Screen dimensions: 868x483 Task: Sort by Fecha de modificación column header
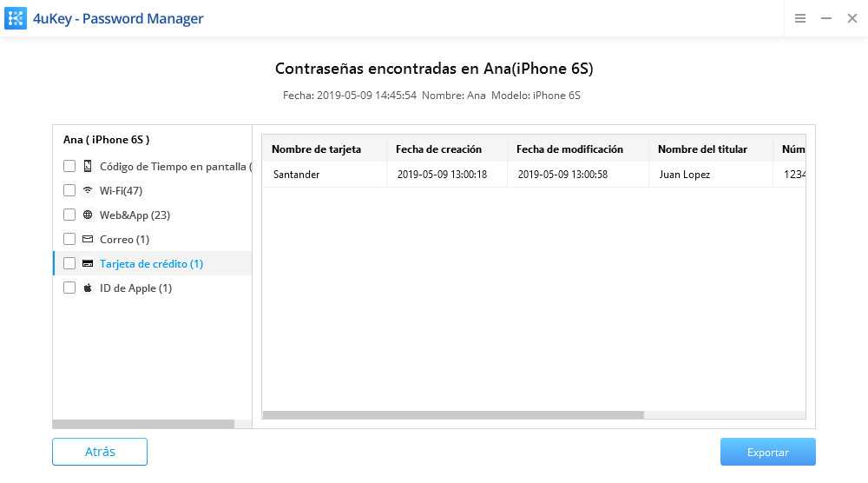point(578,149)
